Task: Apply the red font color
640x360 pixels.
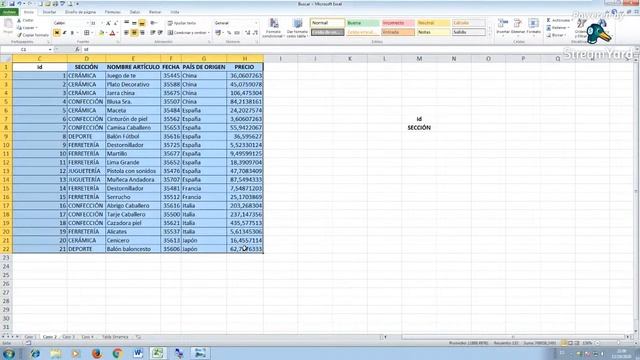Action: pos(112,33)
